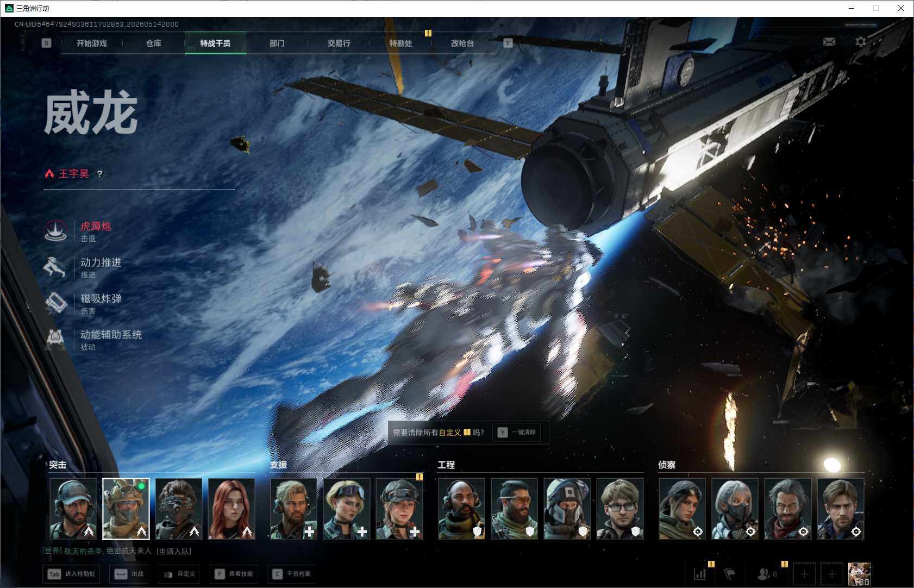Select the support operator wearing a helmet
Viewport: 914px width, 588px height.
point(399,509)
